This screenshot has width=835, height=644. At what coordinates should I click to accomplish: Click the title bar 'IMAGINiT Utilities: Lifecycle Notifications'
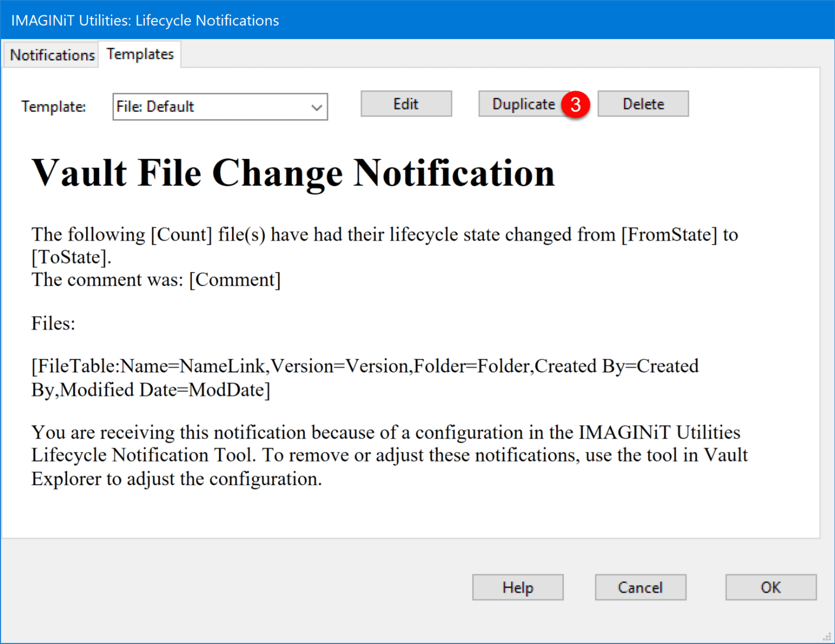point(145,21)
